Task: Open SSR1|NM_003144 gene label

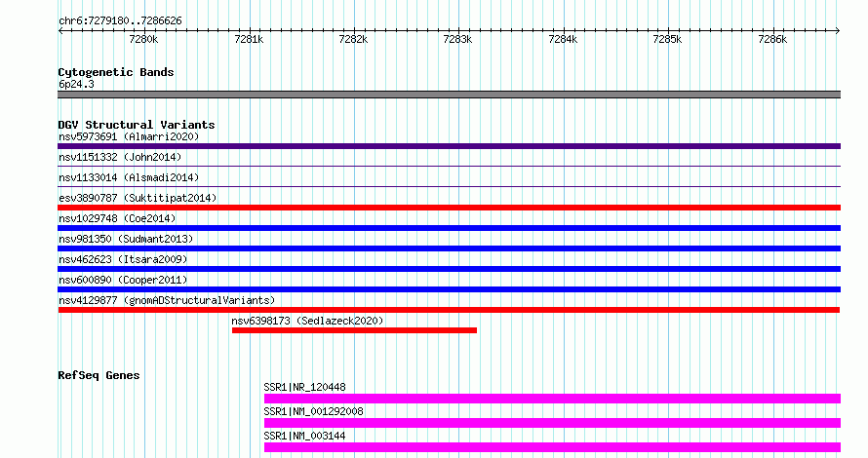Action: coord(304,436)
